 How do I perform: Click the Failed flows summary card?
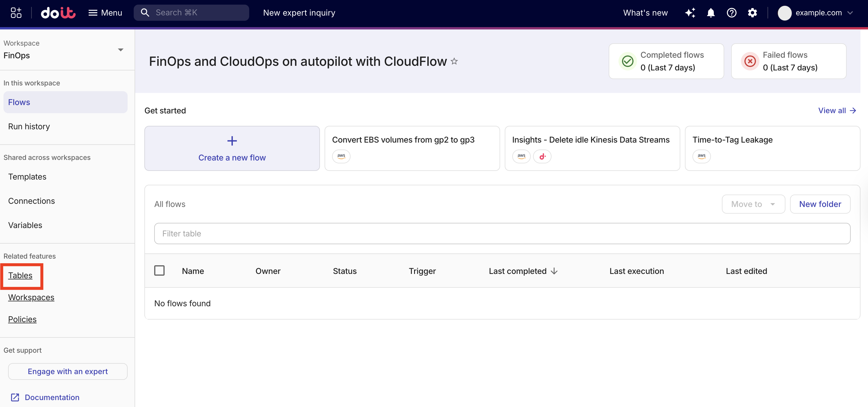point(789,61)
